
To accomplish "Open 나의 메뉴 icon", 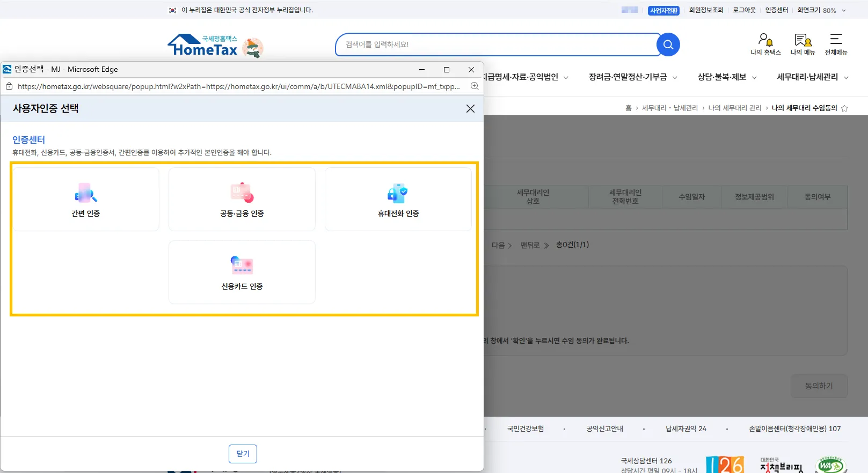I will point(803,44).
